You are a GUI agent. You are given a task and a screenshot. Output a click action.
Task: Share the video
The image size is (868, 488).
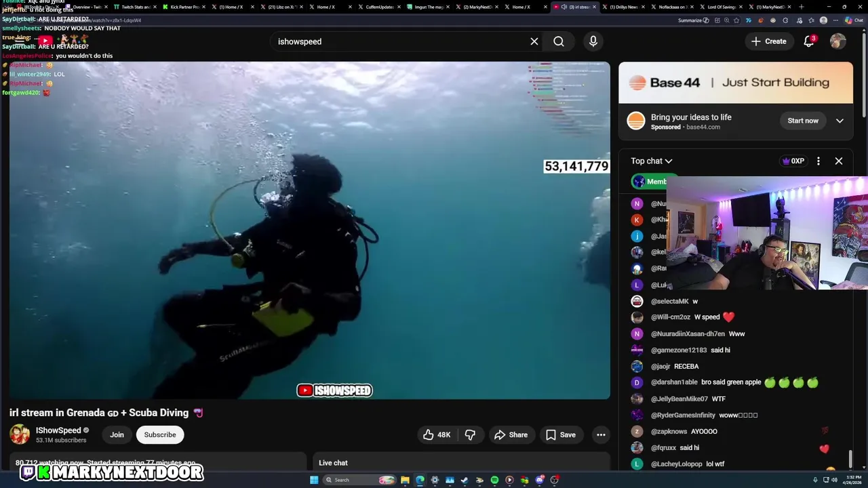coord(511,434)
